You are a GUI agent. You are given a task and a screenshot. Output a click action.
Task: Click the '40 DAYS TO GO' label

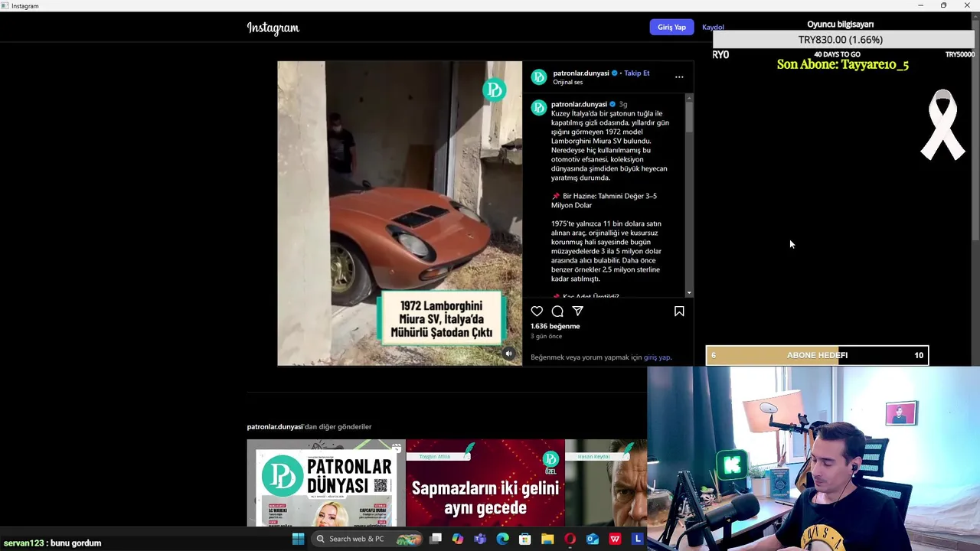pos(837,55)
